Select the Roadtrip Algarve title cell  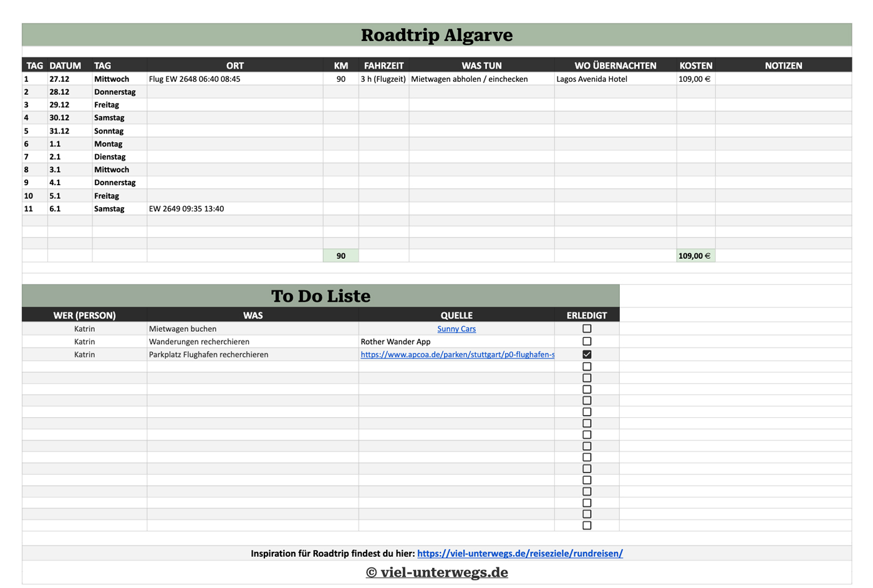[x=436, y=35]
